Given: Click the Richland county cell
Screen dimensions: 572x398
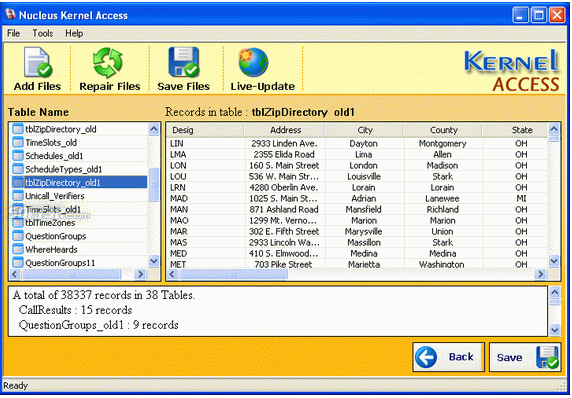Looking at the screenshot, I should (442, 209).
